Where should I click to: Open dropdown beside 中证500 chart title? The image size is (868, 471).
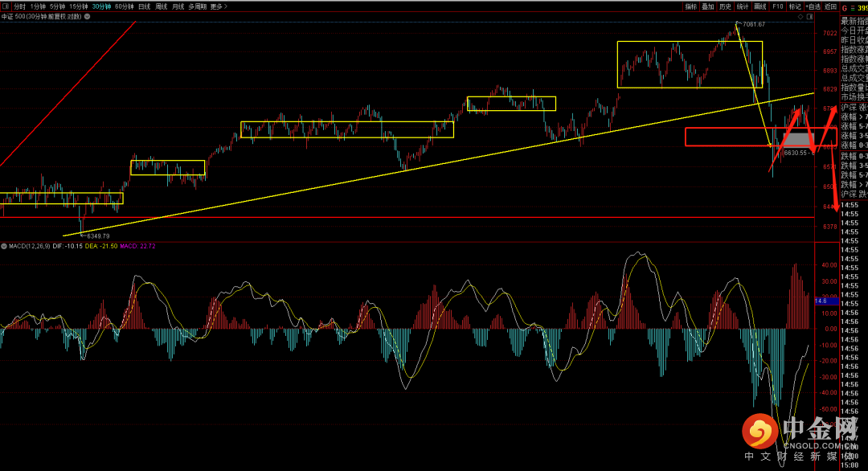87,17
